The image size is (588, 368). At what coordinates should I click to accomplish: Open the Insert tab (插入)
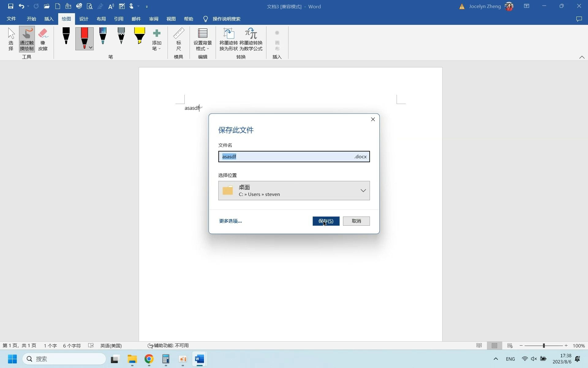pyautogui.click(x=49, y=19)
